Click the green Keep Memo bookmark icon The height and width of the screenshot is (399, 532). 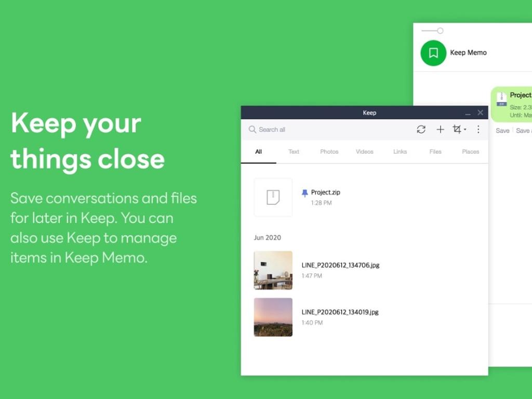[x=433, y=53]
